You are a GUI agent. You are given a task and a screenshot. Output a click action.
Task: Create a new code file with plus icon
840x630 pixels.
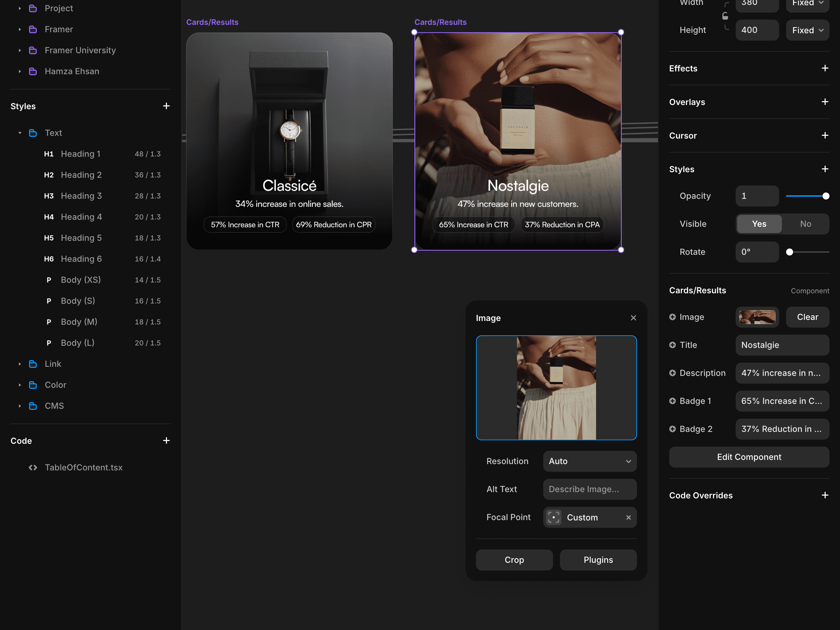tap(166, 441)
